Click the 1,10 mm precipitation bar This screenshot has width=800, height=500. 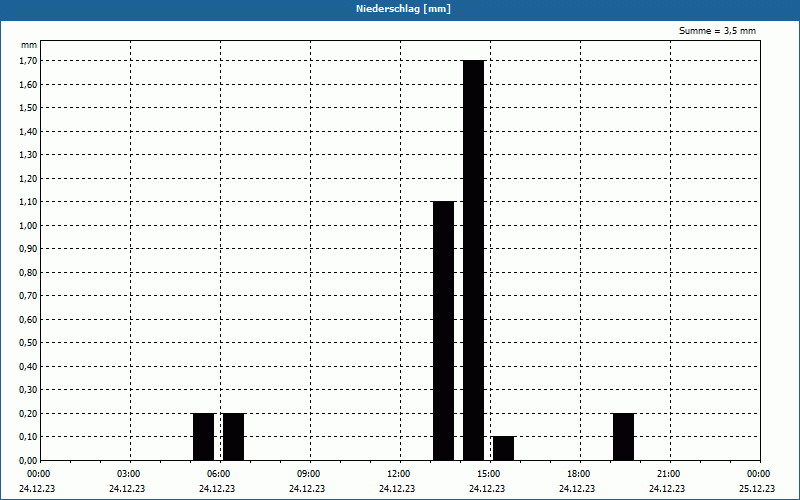click(443, 331)
